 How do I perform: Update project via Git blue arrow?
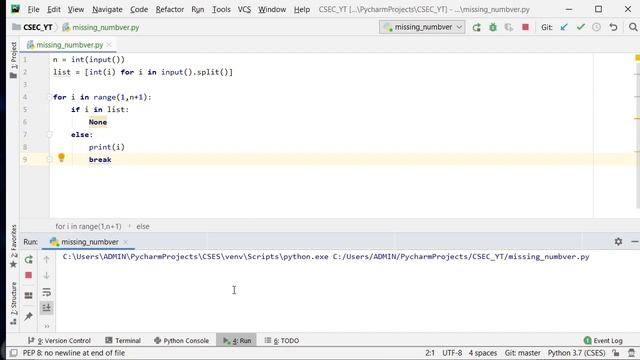564,27
